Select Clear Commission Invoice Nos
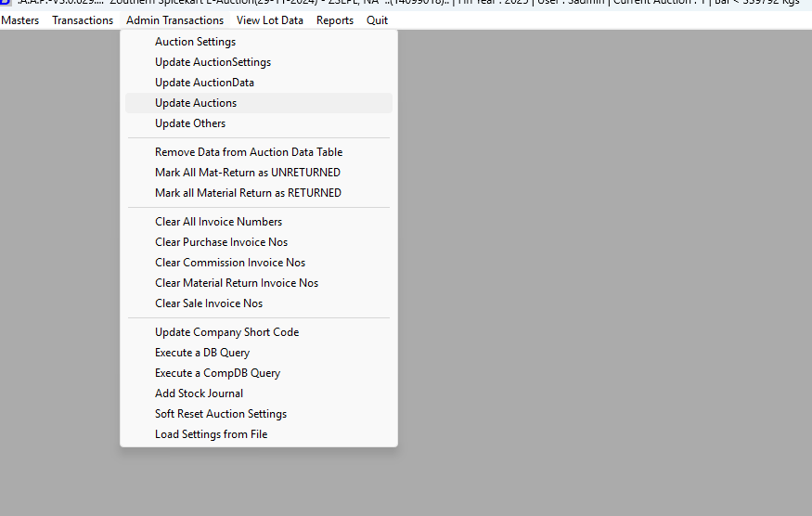The width and height of the screenshot is (812, 516). 259,263
